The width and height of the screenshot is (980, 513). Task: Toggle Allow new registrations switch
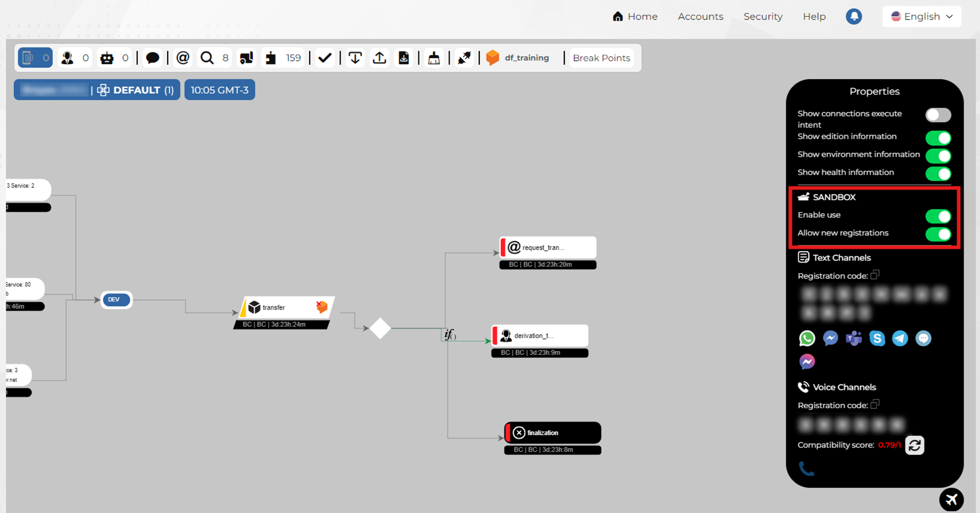(938, 234)
